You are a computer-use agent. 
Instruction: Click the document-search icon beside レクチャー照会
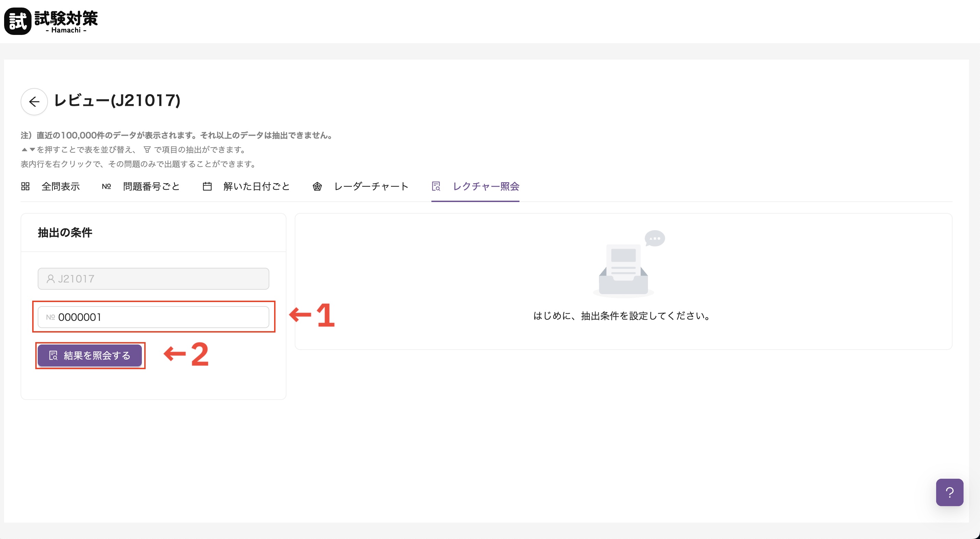(436, 186)
